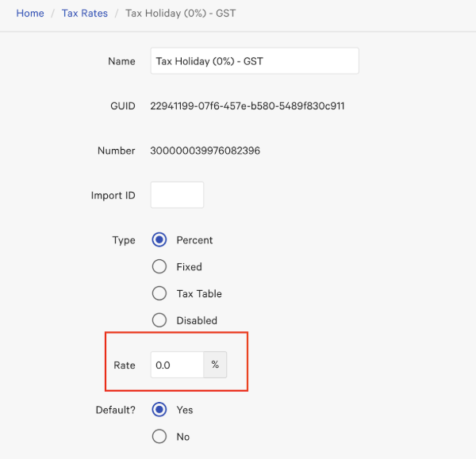Click the % suffix beside Rate
Screen dimensions: 476x459
215,365
